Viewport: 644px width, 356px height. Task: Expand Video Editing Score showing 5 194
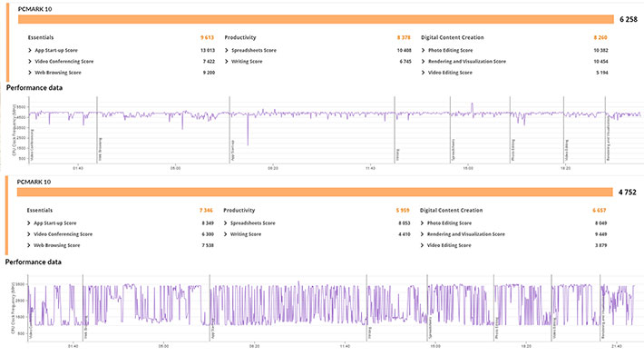tap(423, 73)
